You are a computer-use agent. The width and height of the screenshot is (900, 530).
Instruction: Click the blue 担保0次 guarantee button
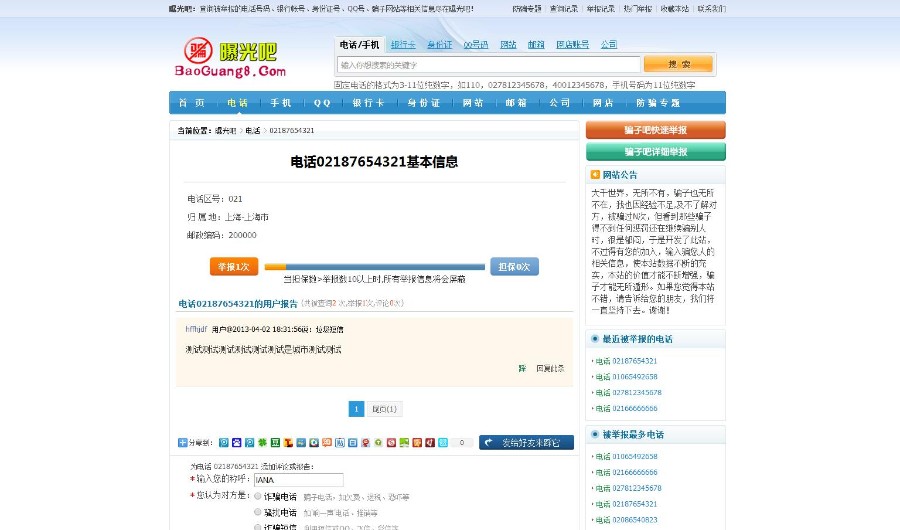point(514,266)
